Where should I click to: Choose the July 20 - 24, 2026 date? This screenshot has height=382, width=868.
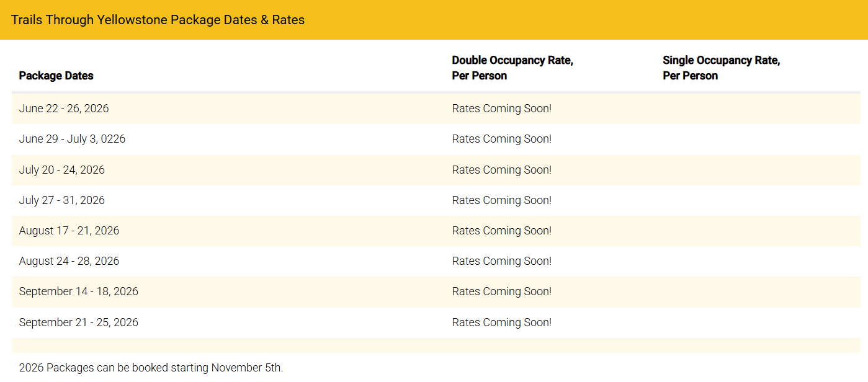pos(62,170)
